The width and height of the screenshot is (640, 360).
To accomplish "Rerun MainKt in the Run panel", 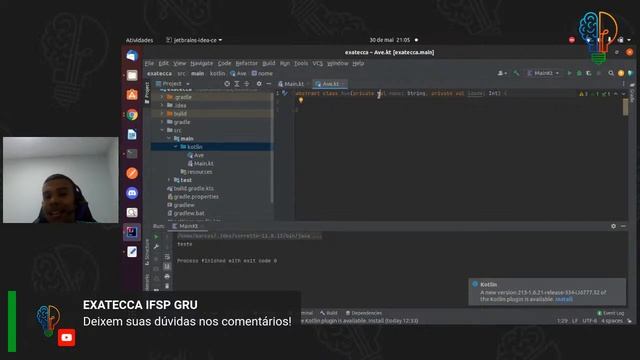I will pyautogui.click(x=156, y=236).
